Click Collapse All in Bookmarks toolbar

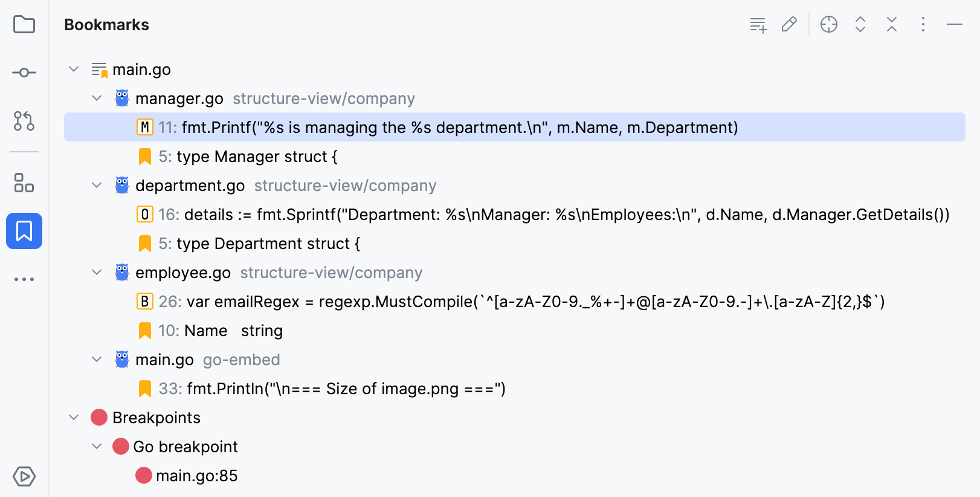coord(892,25)
